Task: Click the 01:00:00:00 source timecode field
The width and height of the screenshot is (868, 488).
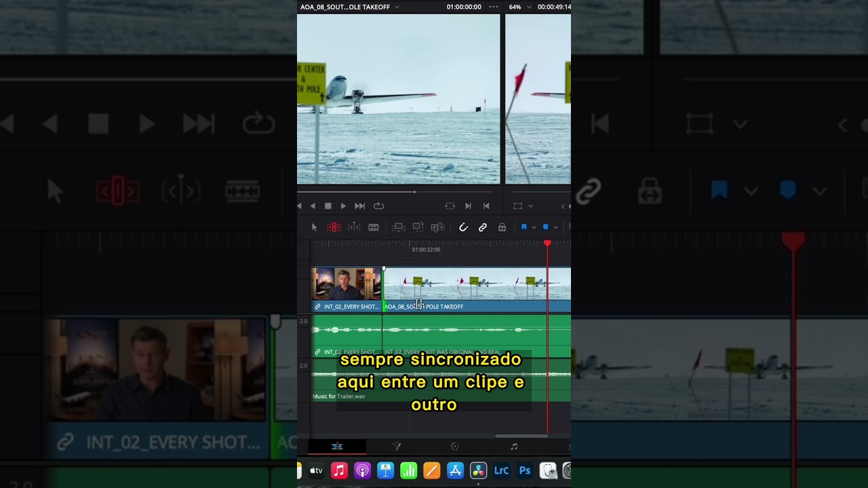Action: click(x=464, y=7)
